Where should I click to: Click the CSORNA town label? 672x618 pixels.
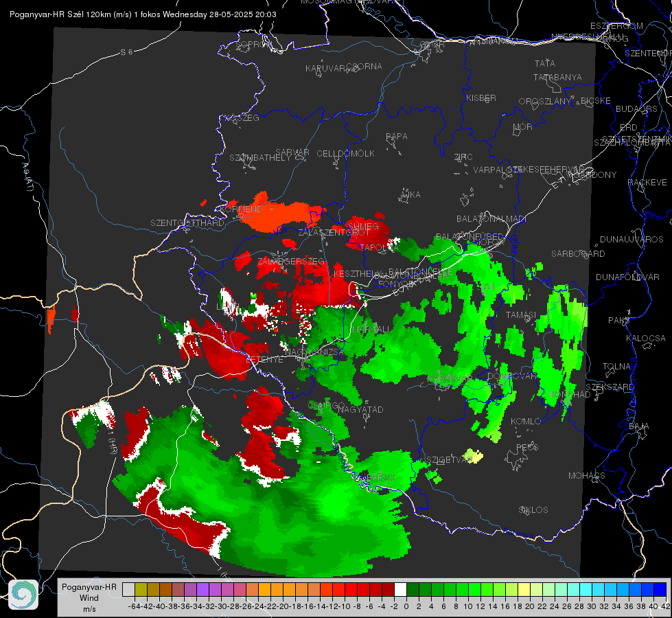tap(364, 67)
